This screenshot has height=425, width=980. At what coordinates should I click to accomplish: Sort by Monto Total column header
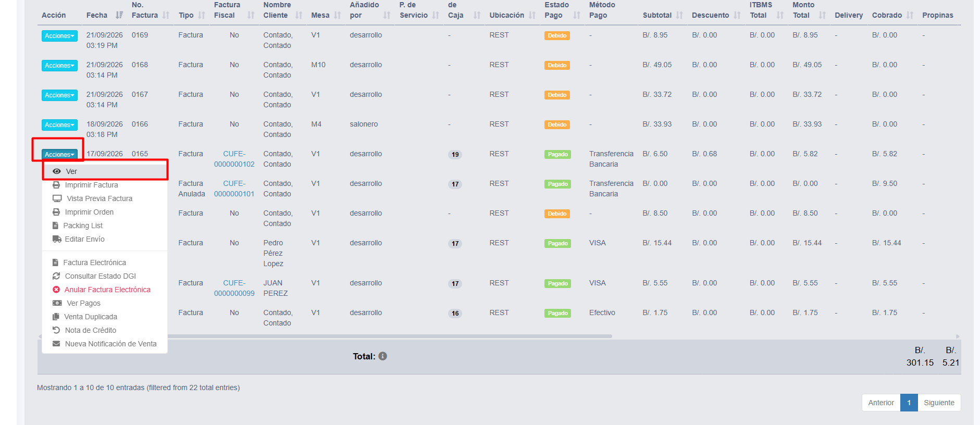click(x=809, y=10)
